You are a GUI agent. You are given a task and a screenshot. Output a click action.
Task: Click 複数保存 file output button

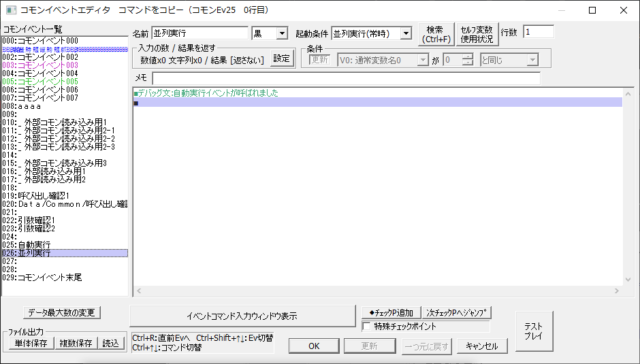click(x=76, y=343)
